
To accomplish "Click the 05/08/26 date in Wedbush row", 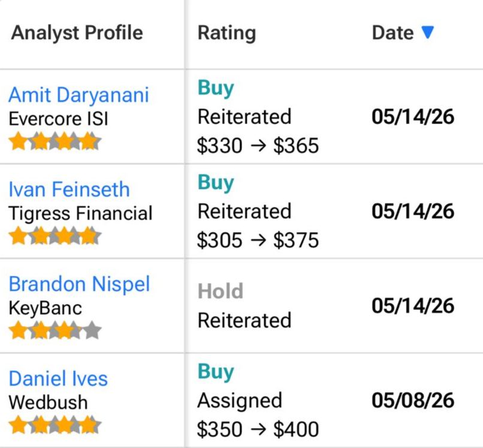I will tap(413, 401).
